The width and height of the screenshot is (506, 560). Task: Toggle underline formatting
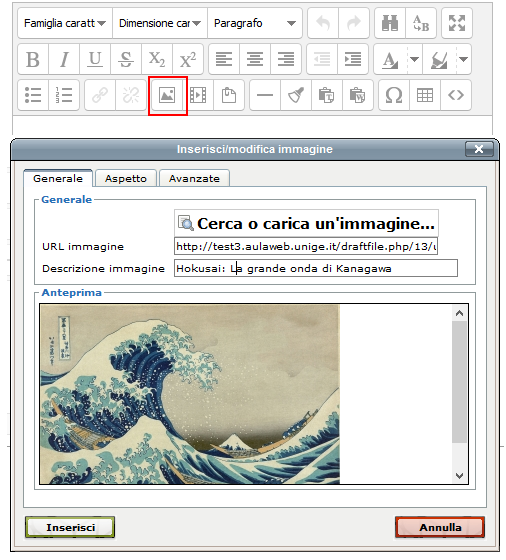coord(95,59)
